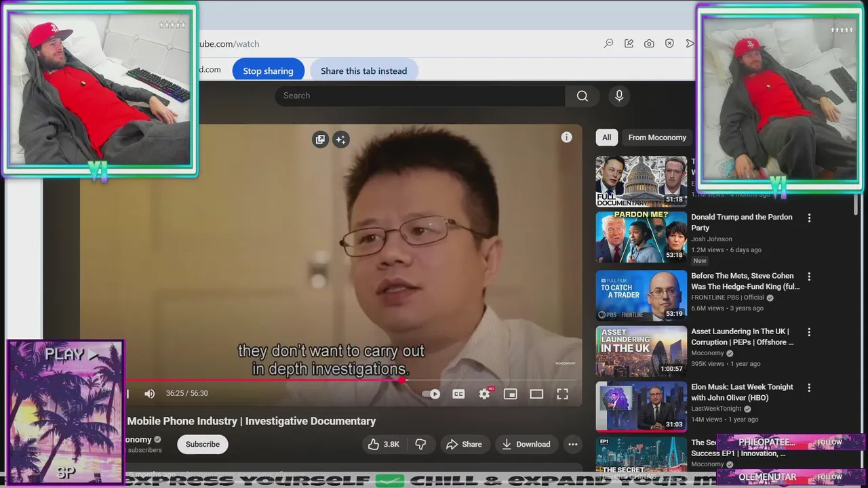Viewport: 868px width, 488px height.
Task: Click the camera snapshot icon in address bar
Action: [649, 43]
